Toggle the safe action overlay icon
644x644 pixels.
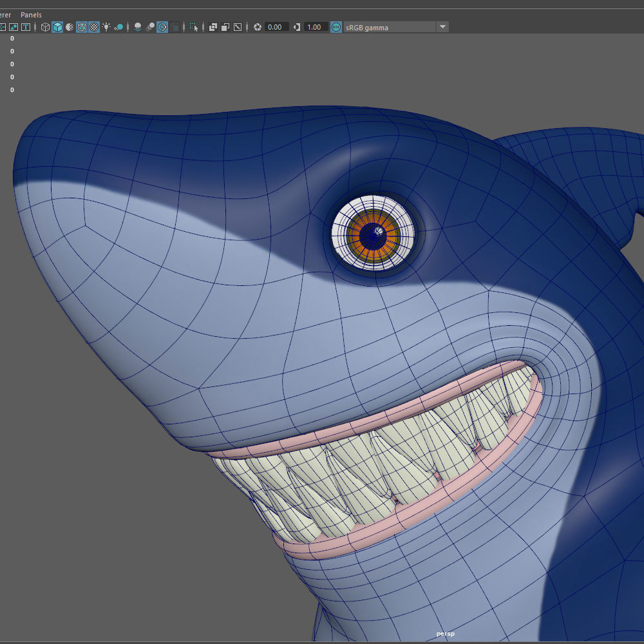pos(14,27)
